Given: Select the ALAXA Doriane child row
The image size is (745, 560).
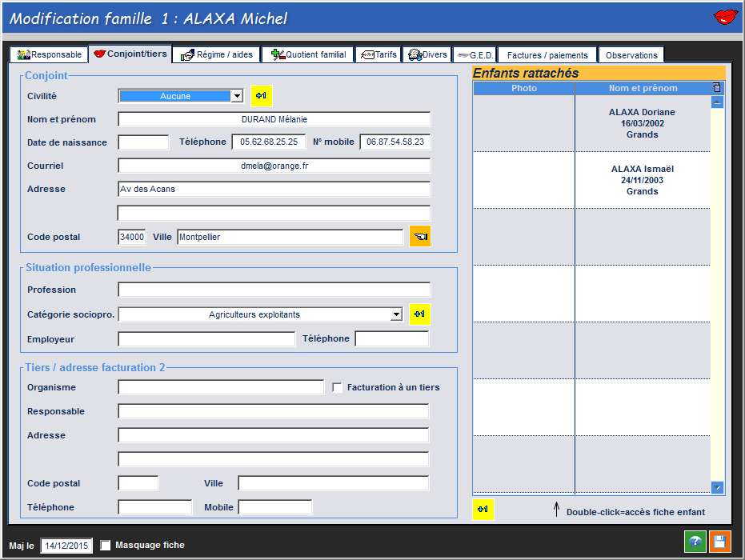Looking at the screenshot, I should [x=642, y=124].
